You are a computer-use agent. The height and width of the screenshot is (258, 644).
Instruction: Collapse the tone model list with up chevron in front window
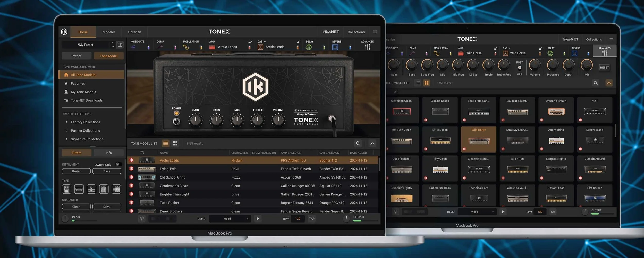click(372, 144)
